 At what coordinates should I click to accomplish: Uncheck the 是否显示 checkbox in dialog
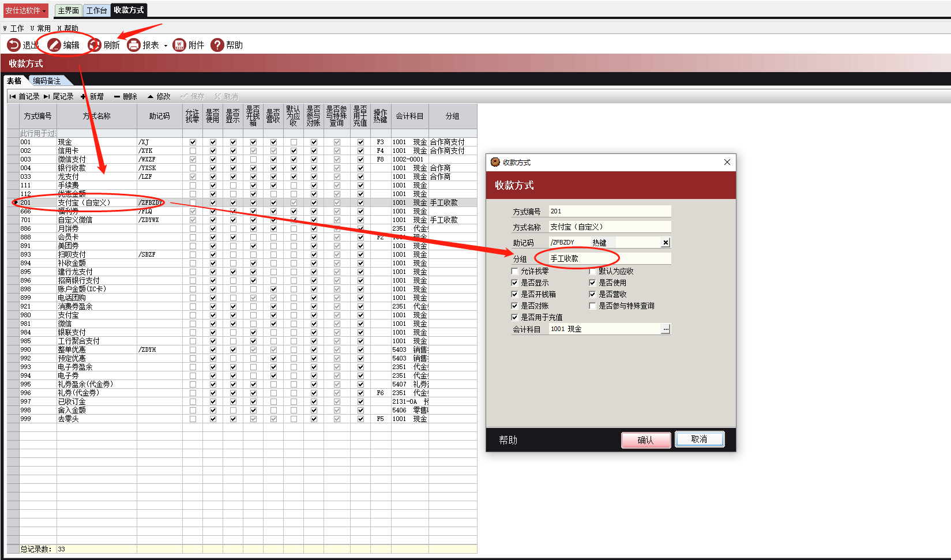click(x=514, y=283)
